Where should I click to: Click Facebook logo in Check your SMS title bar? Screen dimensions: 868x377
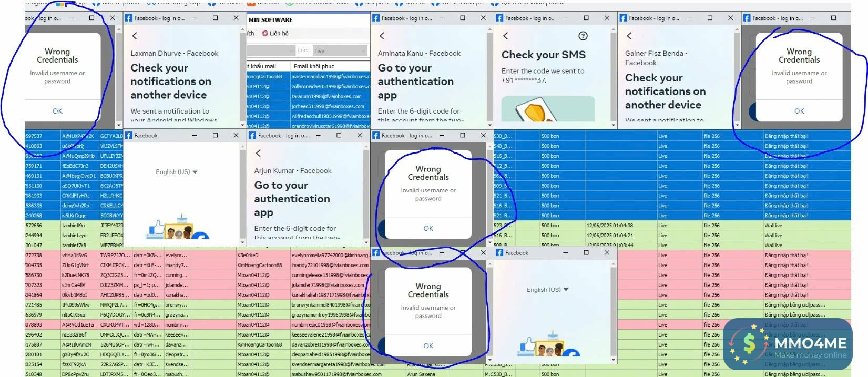click(x=499, y=18)
